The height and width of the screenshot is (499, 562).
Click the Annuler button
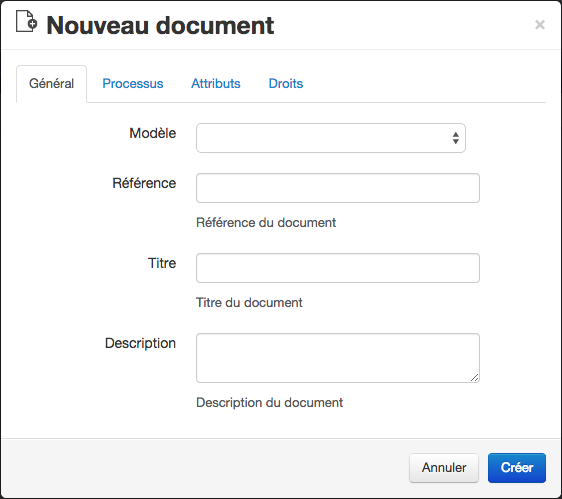click(x=444, y=468)
